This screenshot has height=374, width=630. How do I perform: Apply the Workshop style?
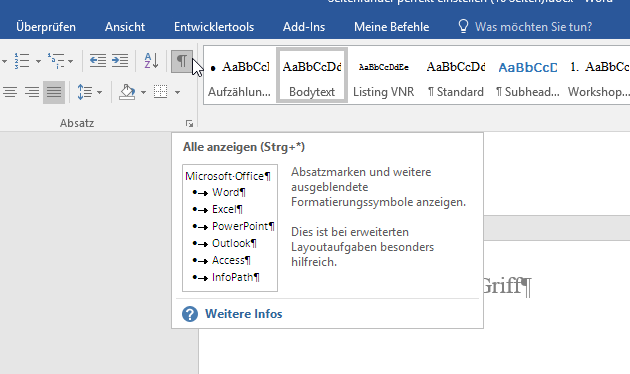[598, 76]
